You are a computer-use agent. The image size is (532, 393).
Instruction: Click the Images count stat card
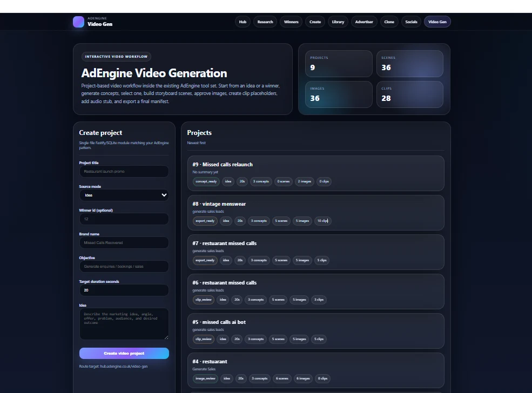[x=339, y=94]
